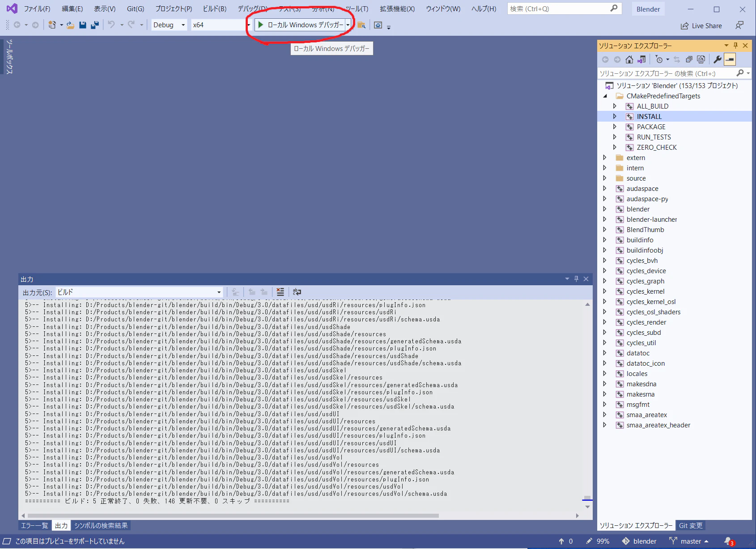
Task: Click the 検索 (Ctrl+Q) search box
Action: [x=565, y=8]
